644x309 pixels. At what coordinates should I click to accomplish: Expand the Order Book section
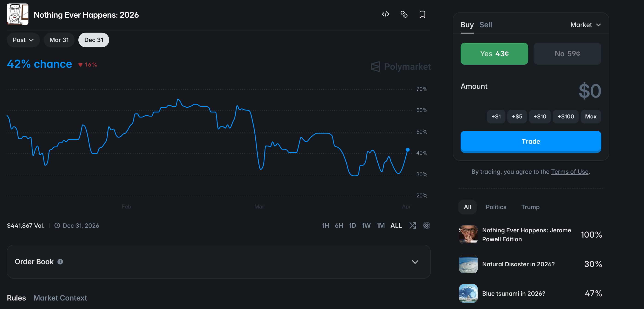pos(415,262)
